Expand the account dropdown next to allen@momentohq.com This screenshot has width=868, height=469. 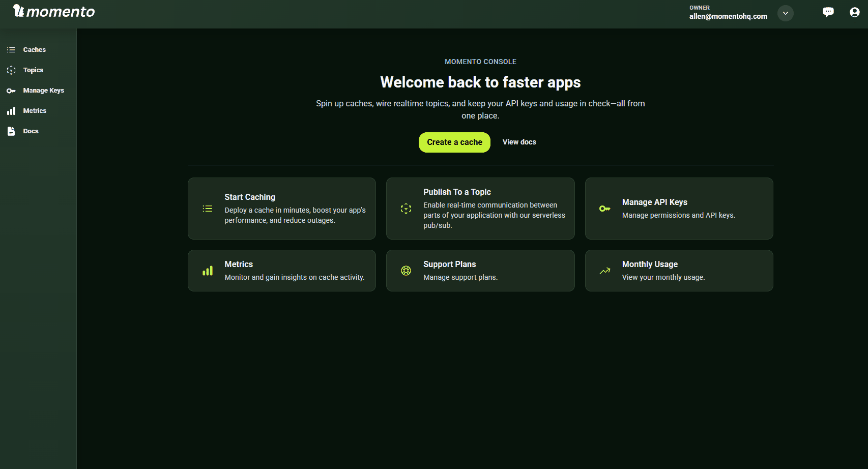785,13
